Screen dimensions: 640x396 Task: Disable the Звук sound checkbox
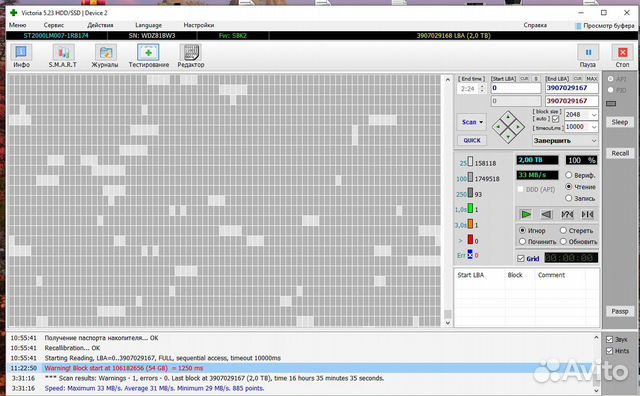610,339
